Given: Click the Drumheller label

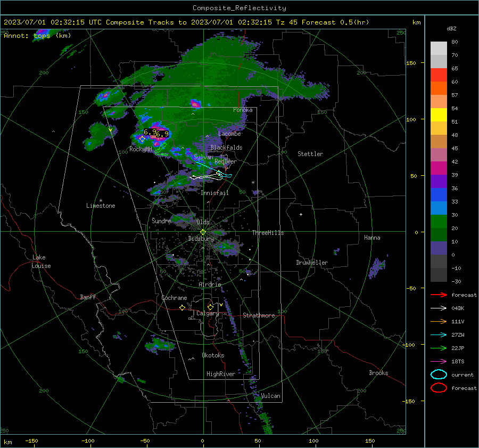Looking at the screenshot, I should 312,263.
